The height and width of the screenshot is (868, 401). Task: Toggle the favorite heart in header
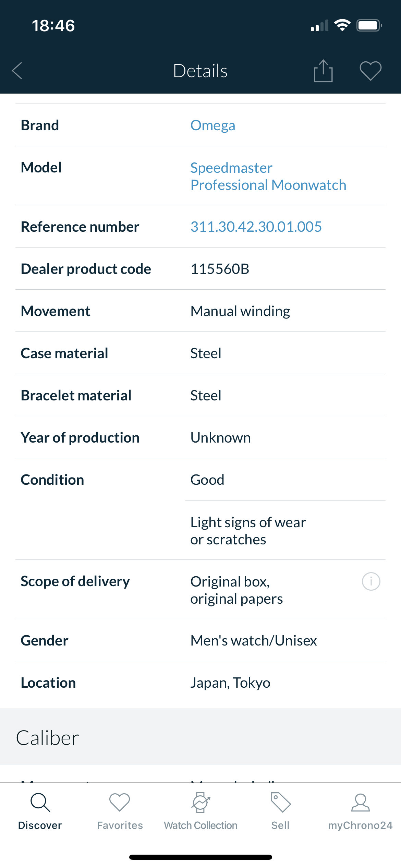[370, 71]
